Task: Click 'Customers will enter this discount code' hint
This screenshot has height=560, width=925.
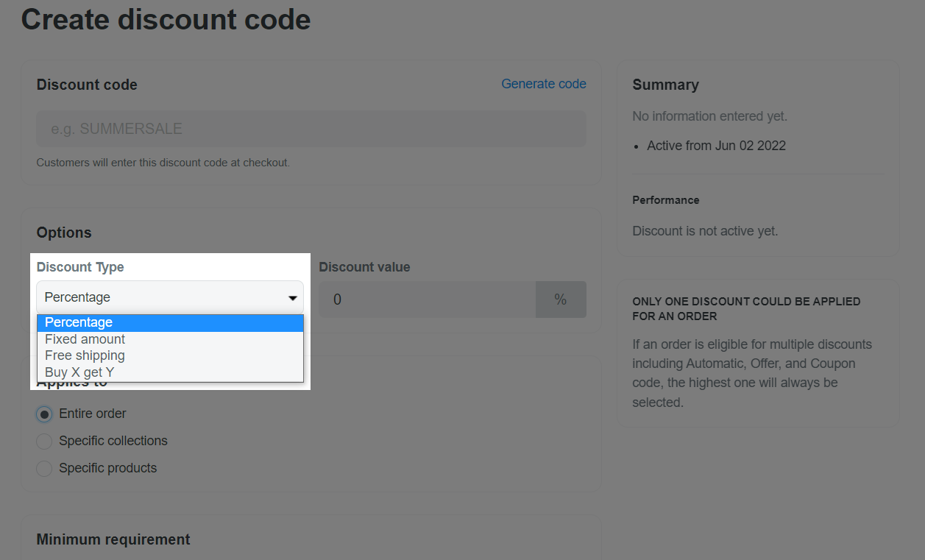Action: (163, 162)
